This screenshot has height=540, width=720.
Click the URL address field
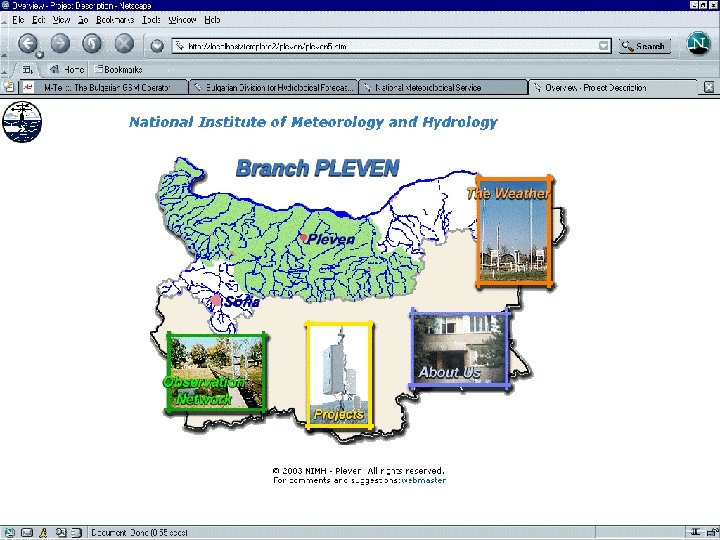391,46
